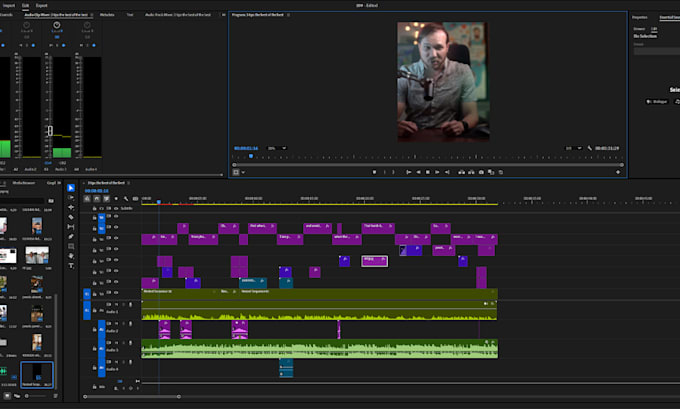This screenshot has width=680, height=409.
Task: Toggle Linked Selection in the timeline header
Action: point(106,199)
